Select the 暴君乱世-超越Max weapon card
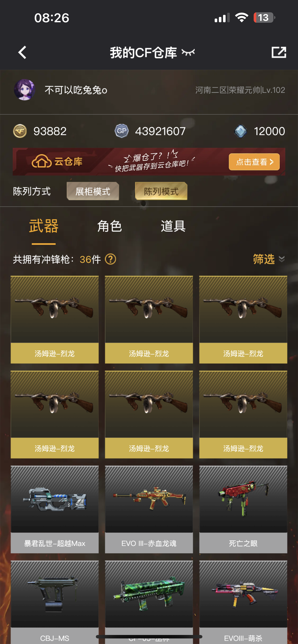The image size is (298, 644). (x=55, y=509)
